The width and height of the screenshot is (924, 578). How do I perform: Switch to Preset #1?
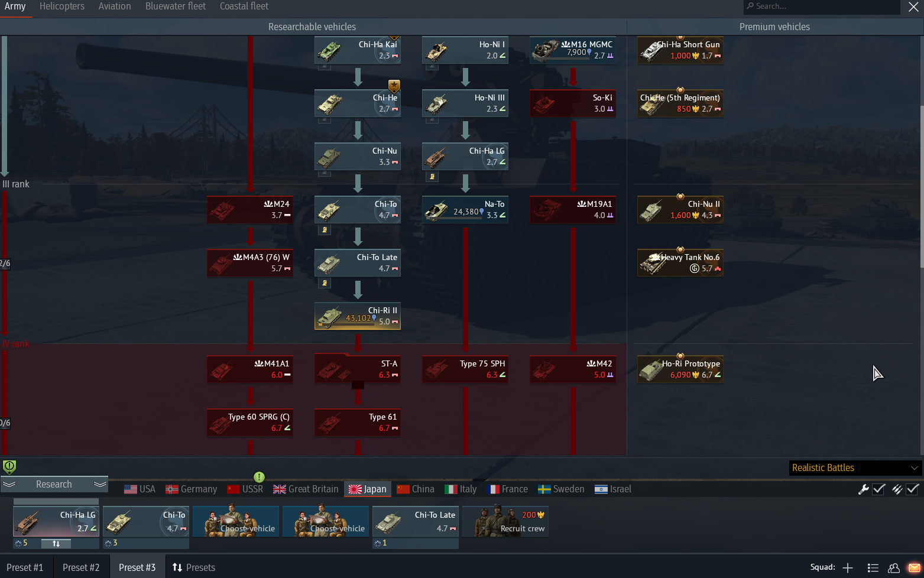(25, 567)
